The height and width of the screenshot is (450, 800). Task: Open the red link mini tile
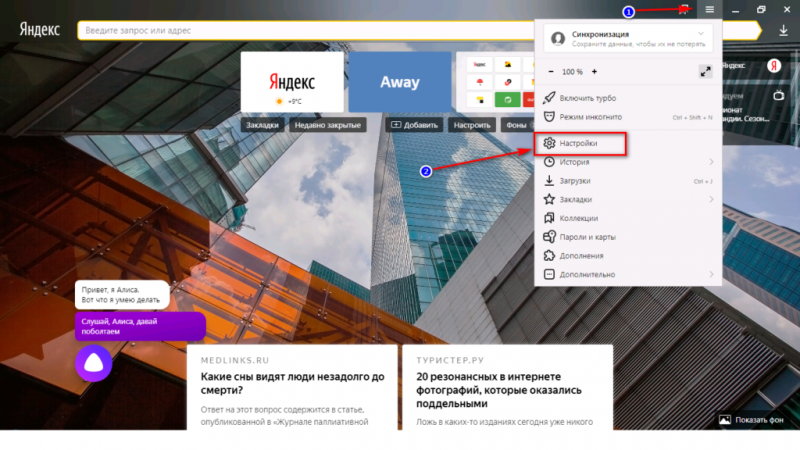pyautogui.click(x=508, y=82)
